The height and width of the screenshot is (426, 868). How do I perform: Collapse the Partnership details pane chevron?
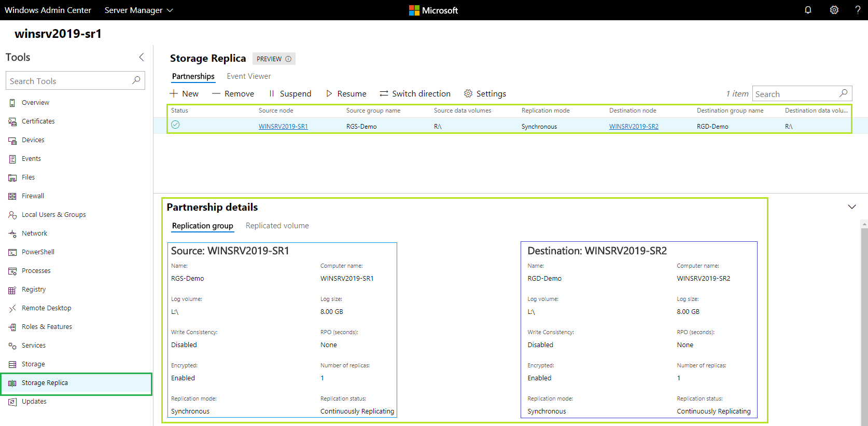pos(851,207)
